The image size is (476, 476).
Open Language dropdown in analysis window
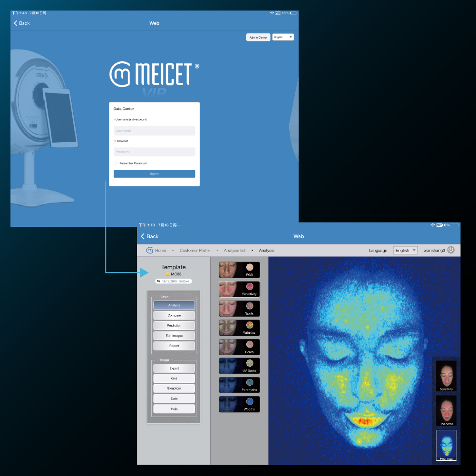tap(406, 250)
